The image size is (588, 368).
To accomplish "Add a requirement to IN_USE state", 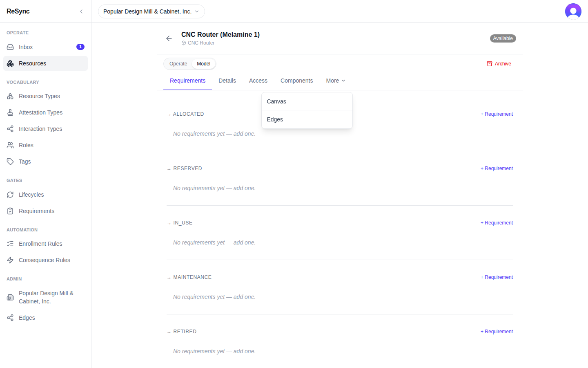I will tap(497, 223).
